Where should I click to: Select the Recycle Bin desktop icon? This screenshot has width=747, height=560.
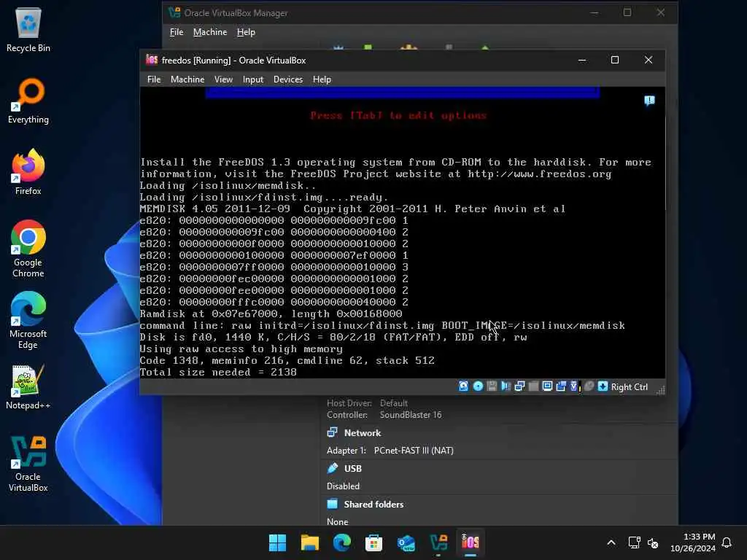(x=28, y=30)
